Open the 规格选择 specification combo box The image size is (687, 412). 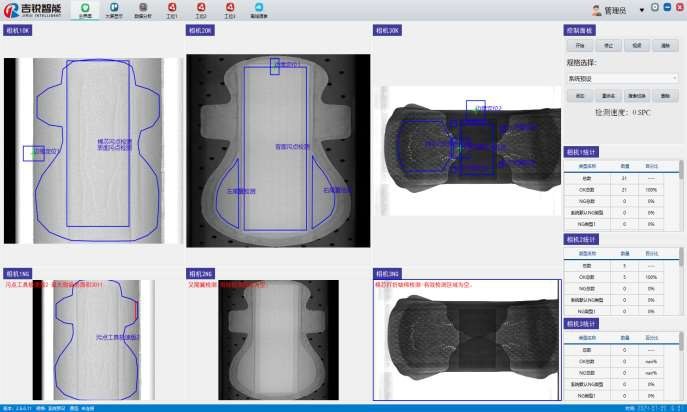622,78
